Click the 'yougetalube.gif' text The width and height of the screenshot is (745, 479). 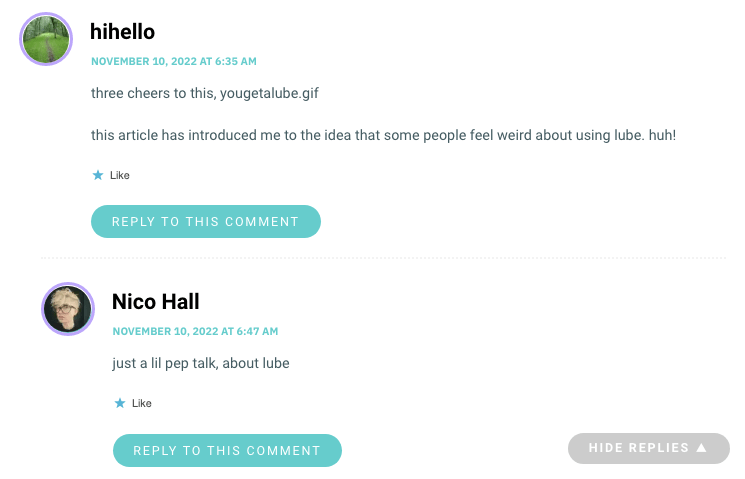click(269, 94)
